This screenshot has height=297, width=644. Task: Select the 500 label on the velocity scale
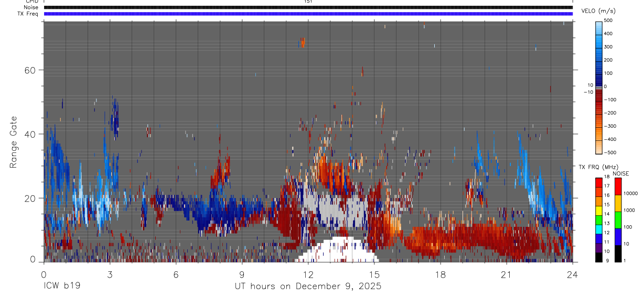(608, 20)
